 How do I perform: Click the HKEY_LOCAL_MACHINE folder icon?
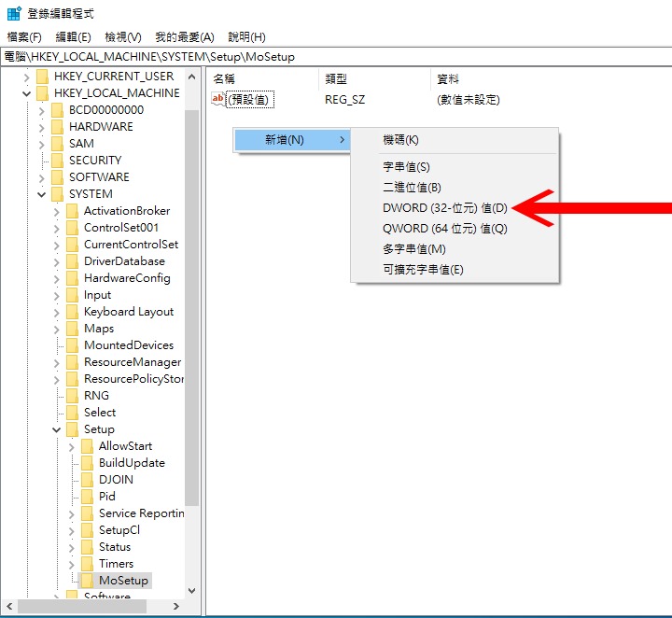(x=42, y=93)
